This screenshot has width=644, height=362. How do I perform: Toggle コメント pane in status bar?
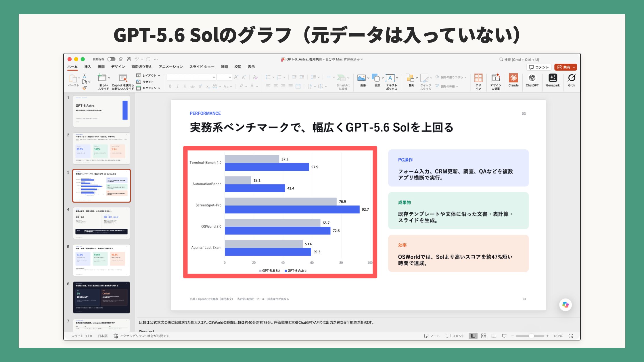pyautogui.click(x=455, y=336)
